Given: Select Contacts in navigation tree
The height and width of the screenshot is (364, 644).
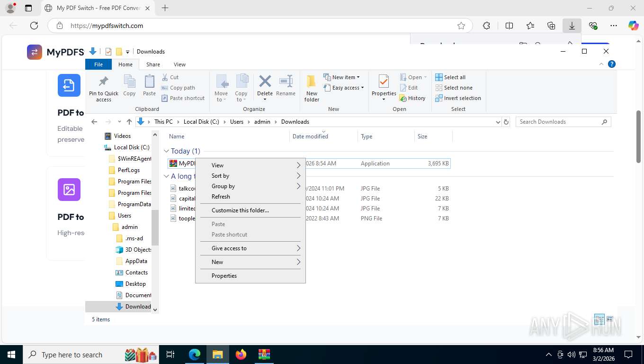Looking at the screenshot, I should click(136, 273).
